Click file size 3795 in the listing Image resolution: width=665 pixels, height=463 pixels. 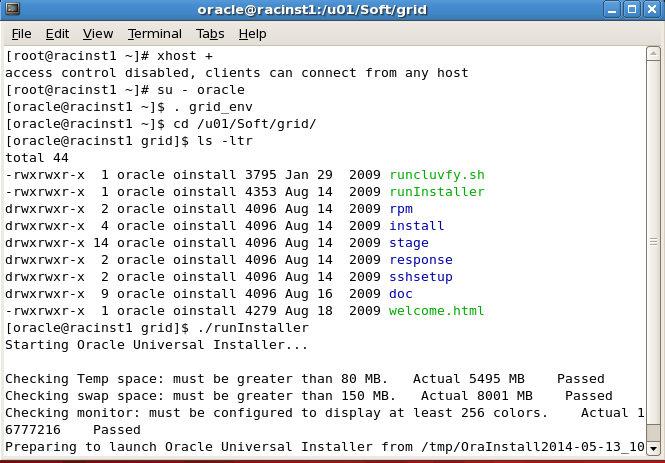(x=260, y=175)
